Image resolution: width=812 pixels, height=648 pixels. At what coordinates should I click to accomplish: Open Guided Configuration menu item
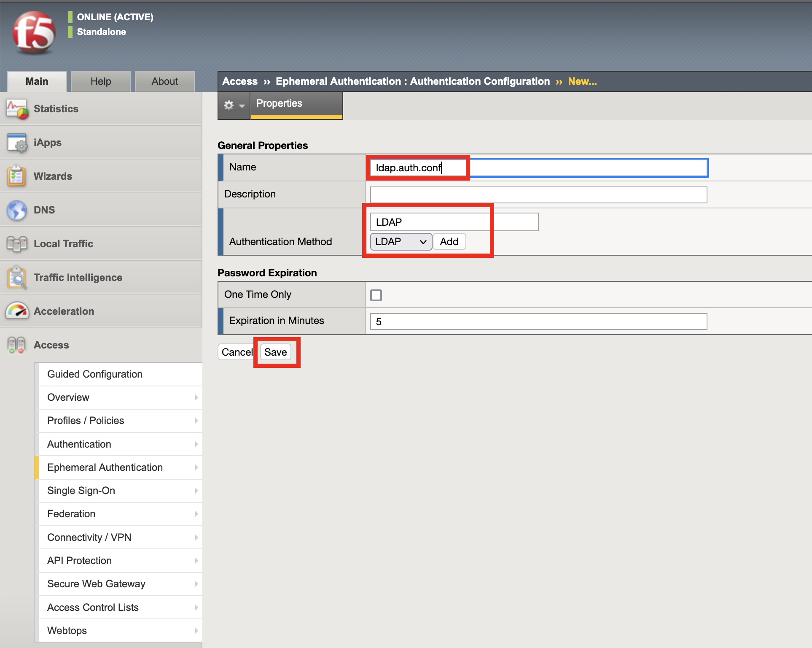(120, 374)
